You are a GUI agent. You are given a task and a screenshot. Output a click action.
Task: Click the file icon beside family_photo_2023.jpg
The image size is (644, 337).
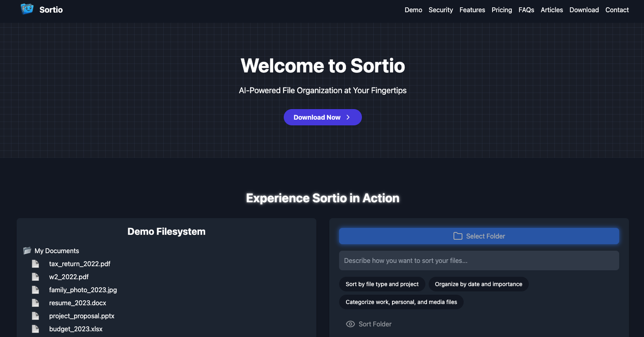pos(36,290)
